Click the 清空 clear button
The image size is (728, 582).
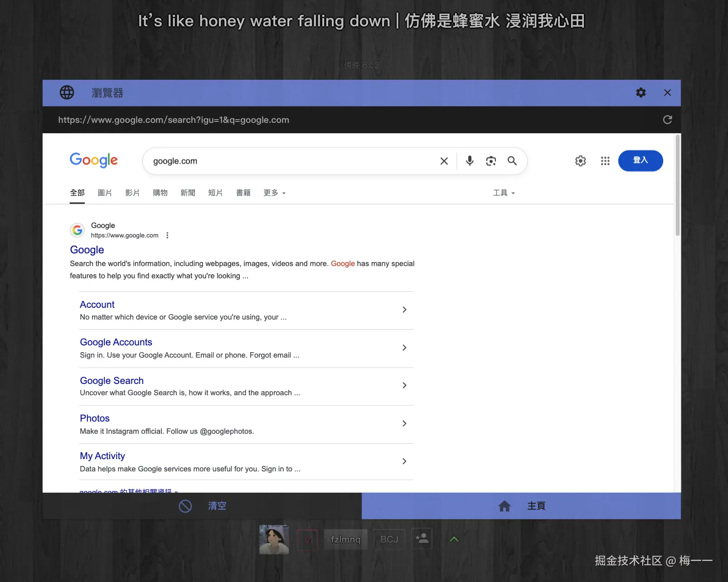coord(202,506)
